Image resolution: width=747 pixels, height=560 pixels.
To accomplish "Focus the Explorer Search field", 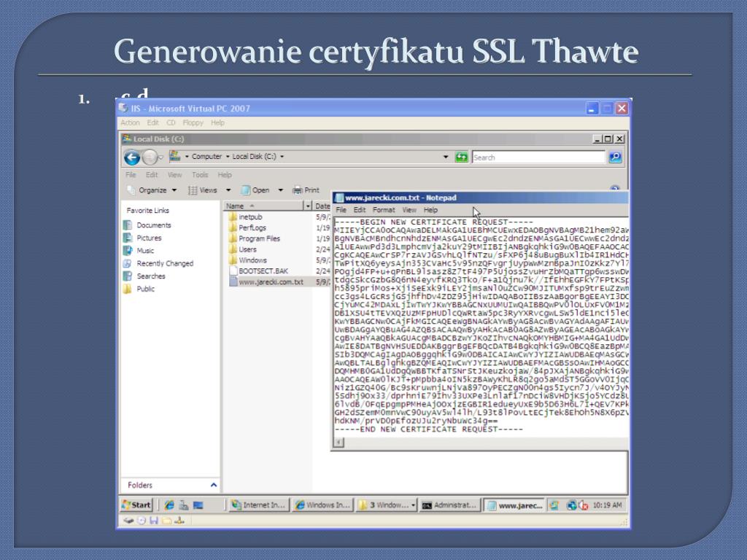I will 538,157.
